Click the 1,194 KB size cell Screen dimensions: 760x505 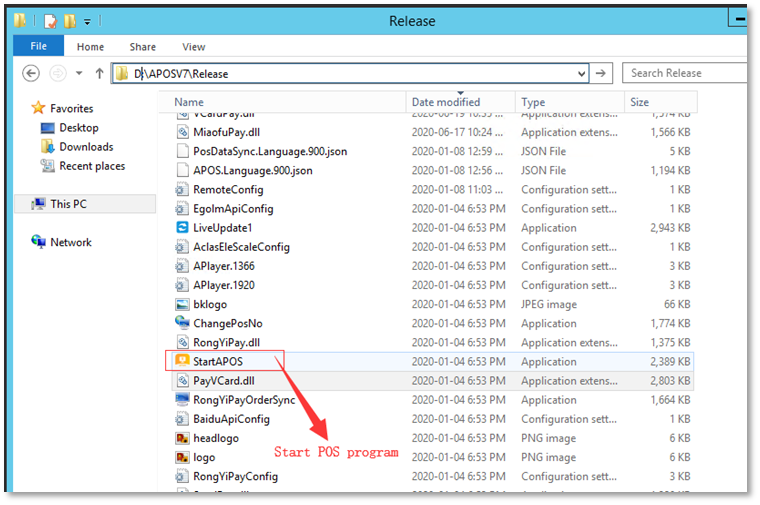(x=670, y=171)
